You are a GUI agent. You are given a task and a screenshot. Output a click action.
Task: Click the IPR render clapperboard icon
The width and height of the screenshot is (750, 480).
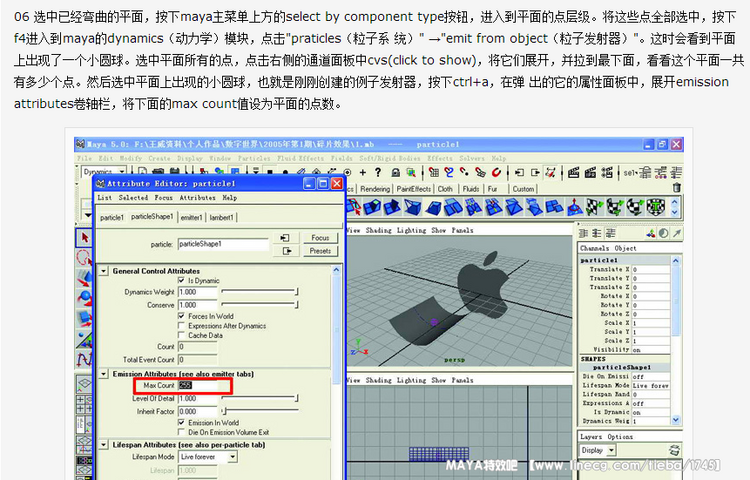[x=590, y=173]
